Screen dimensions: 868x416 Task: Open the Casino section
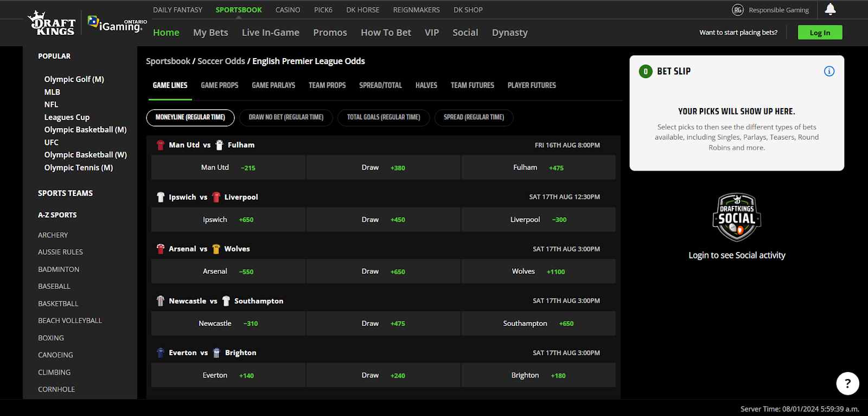288,10
